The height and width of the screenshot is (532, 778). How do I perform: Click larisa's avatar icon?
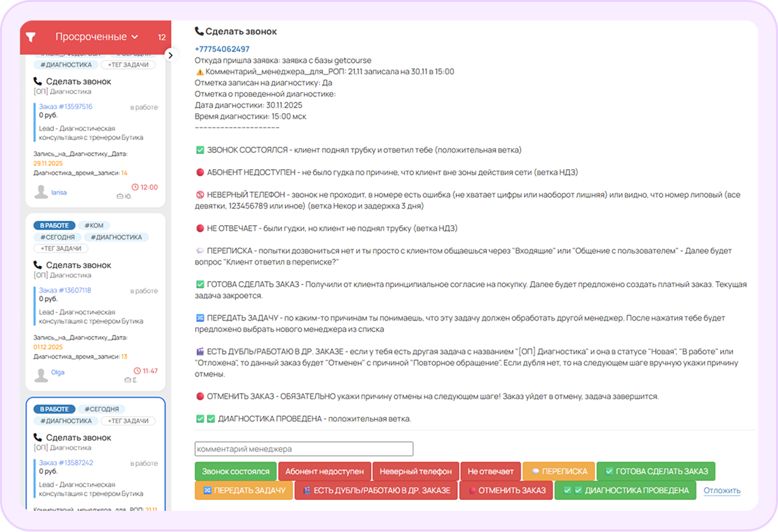tap(40, 191)
